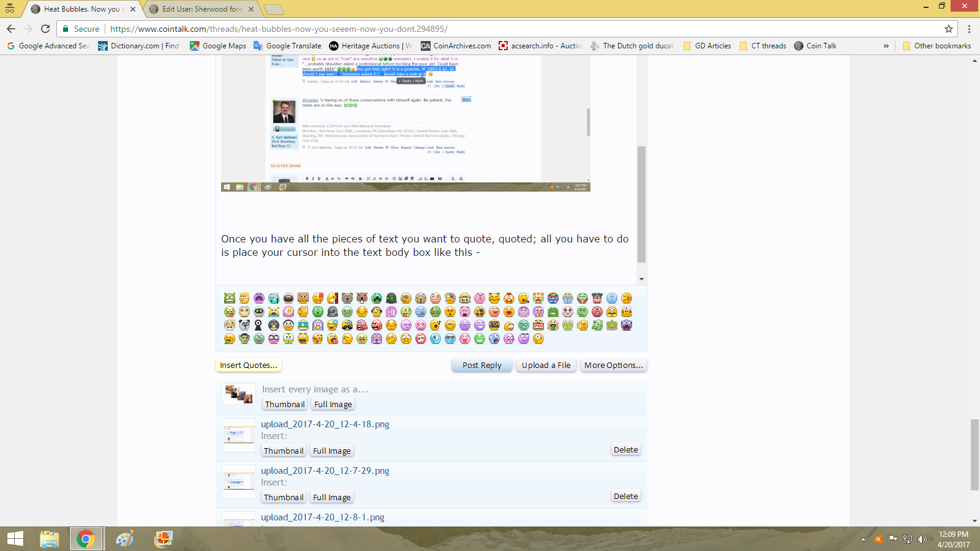The height and width of the screenshot is (551, 980).
Task: Insert the camera smiley
Action: [494, 325]
